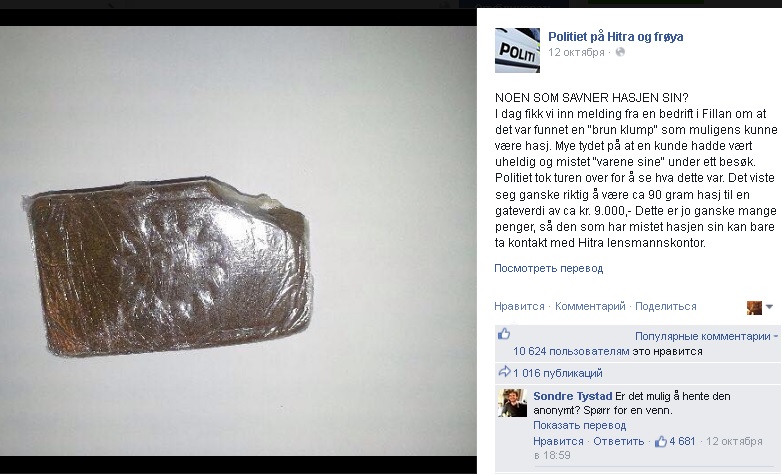Show who liked: 10 624 пользователям
The width and height of the screenshot is (782, 474).
tap(571, 351)
